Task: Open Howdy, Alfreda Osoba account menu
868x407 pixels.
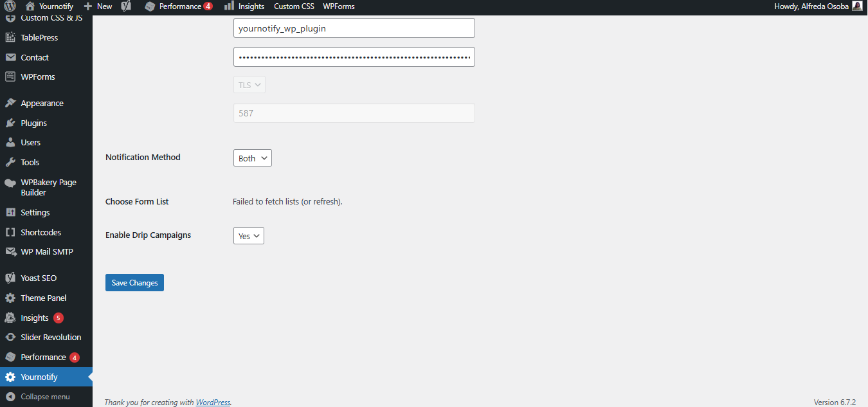Action: [x=819, y=6]
